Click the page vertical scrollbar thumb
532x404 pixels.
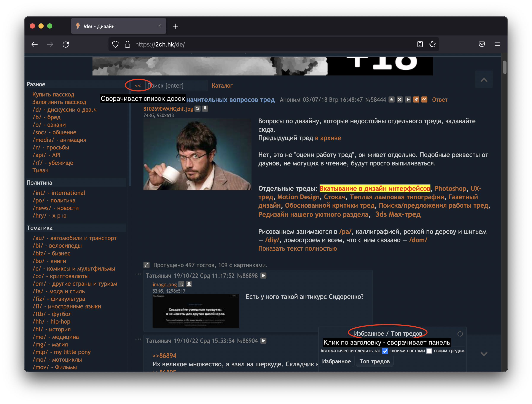point(504,67)
